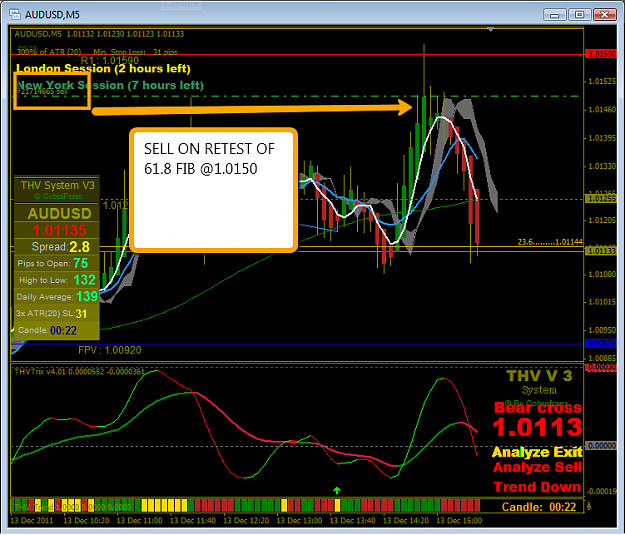625x535 pixels.
Task: Click the blue 1.00920 price tag
Action: tap(601, 343)
